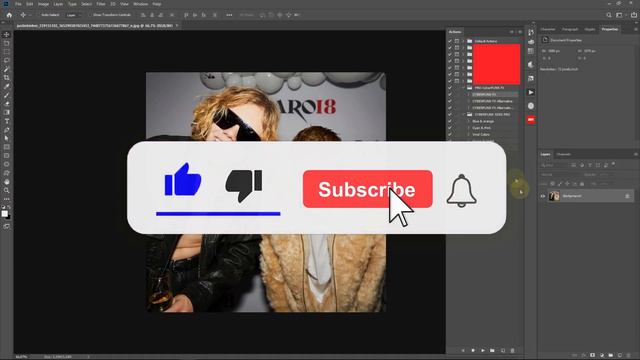Click the Background layer thumbnail

(554, 196)
